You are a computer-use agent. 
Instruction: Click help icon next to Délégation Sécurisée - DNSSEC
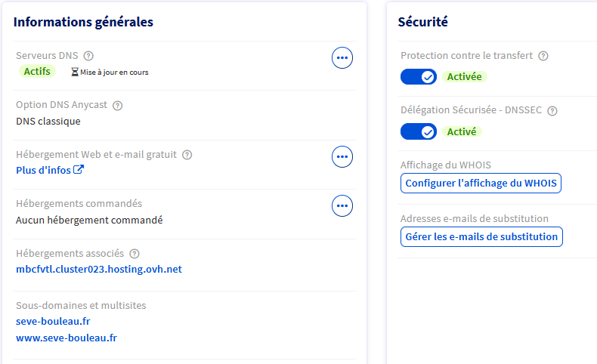[552, 111]
